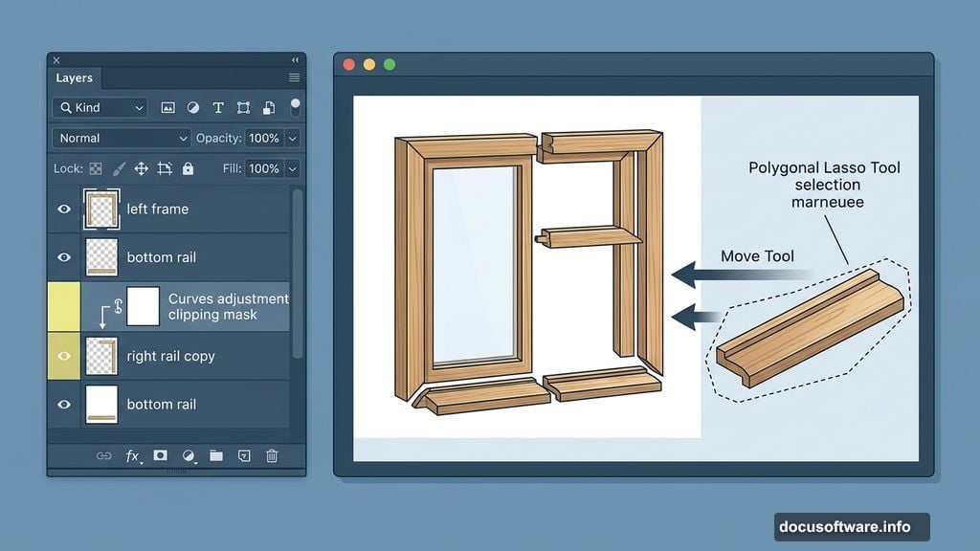Toggle visibility of the bottom rail layer
Image resolution: width=980 pixels, height=551 pixels.
tap(63, 256)
